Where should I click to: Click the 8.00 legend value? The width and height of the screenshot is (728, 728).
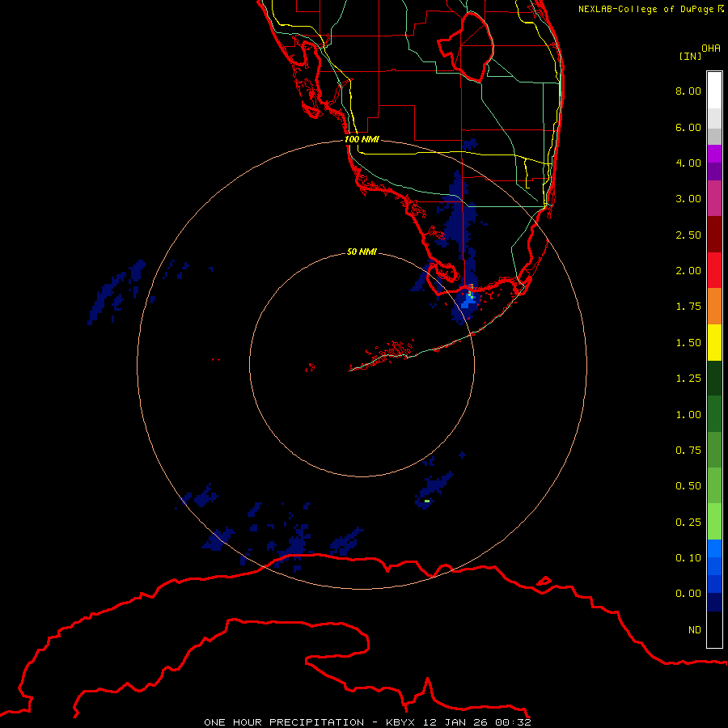[x=688, y=91]
